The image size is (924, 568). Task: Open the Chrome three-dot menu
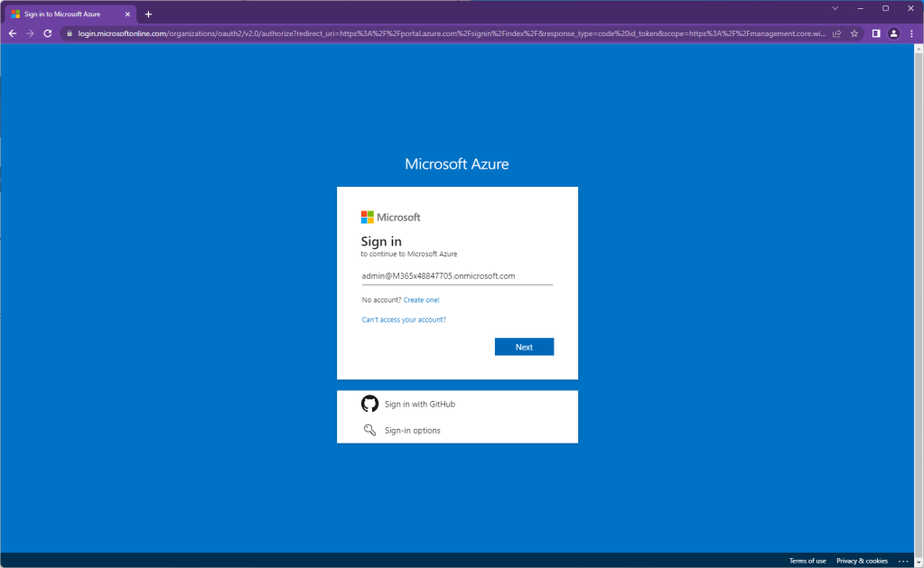coord(910,33)
